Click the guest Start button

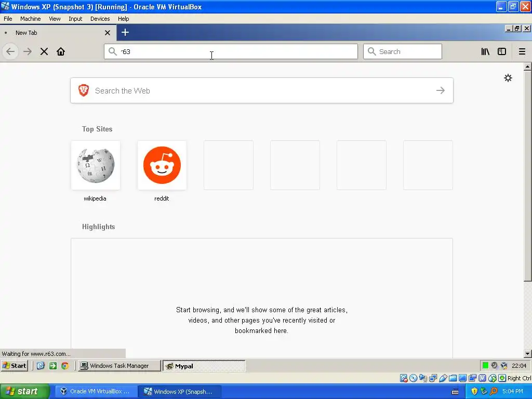15,366
